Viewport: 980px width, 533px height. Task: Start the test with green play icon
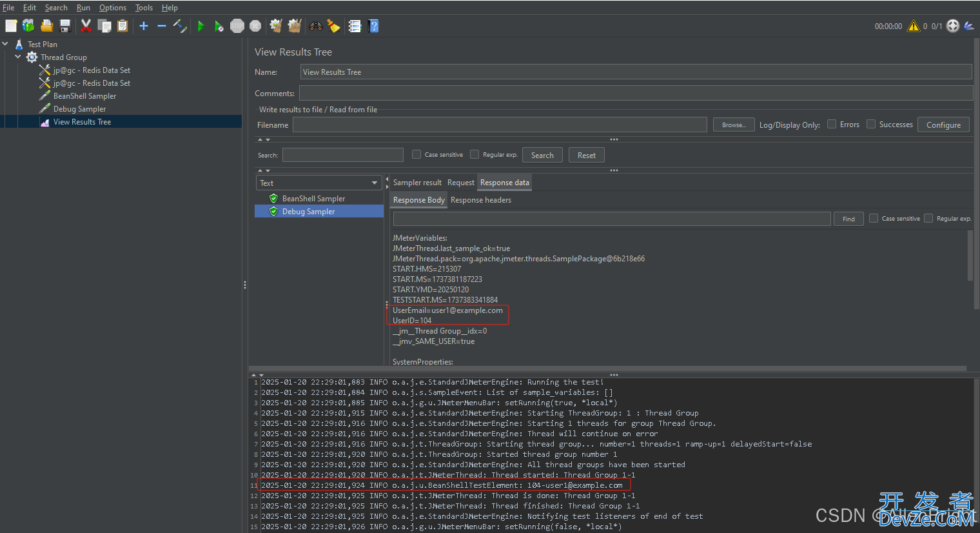click(201, 26)
